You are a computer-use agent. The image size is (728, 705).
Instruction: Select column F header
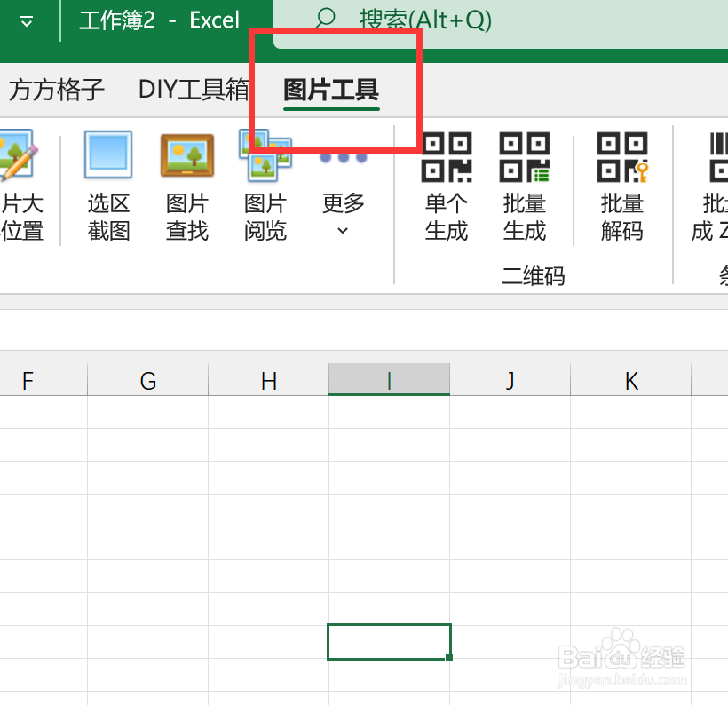pyautogui.click(x=44, y=380)
